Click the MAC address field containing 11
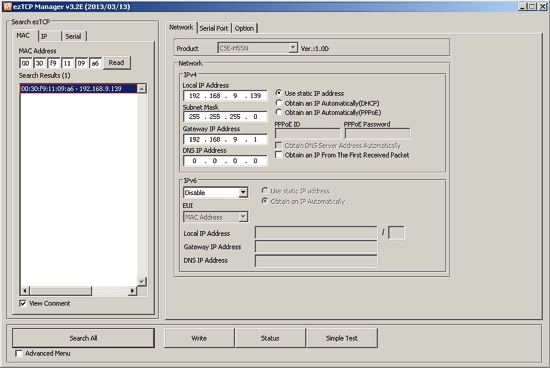Image resolution: width=550 pixels, height=368 pixels. [x=67, y=63]
